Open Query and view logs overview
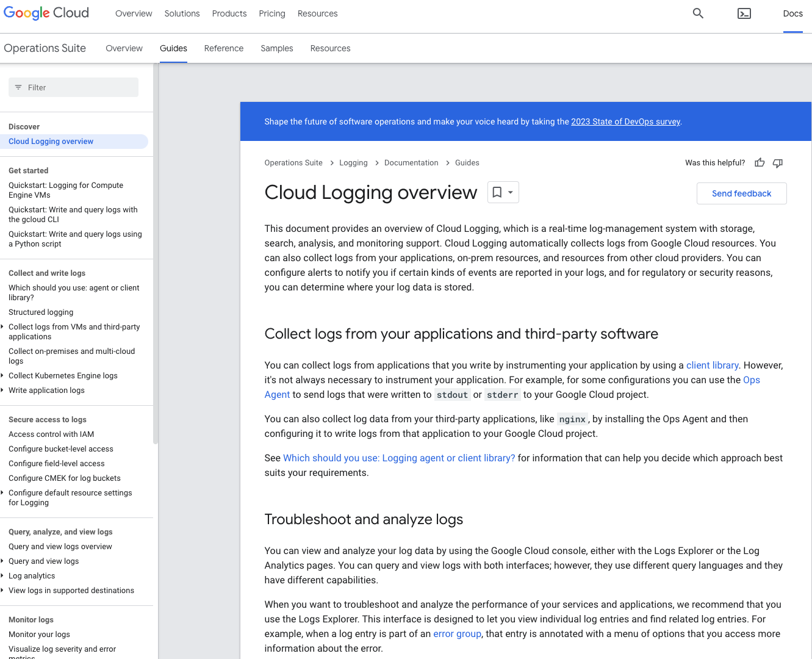Screen dimensions: 812x659 click(x=60, y=547)
